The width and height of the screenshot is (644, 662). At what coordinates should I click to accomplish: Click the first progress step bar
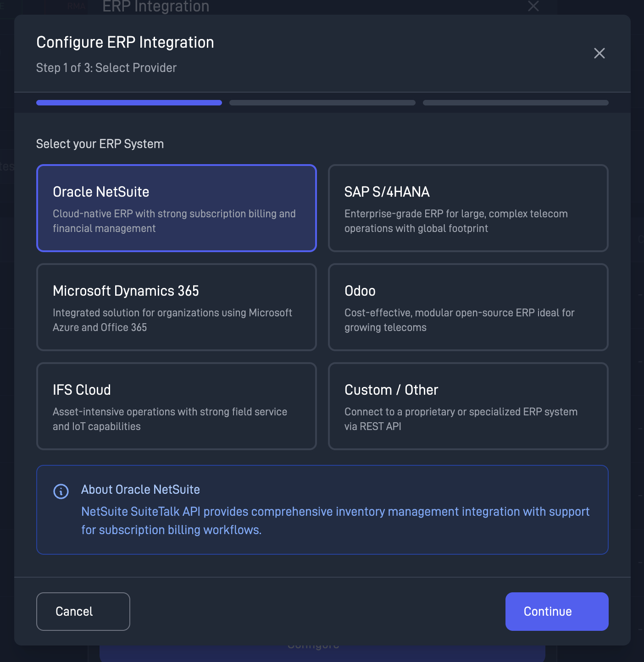129,103
